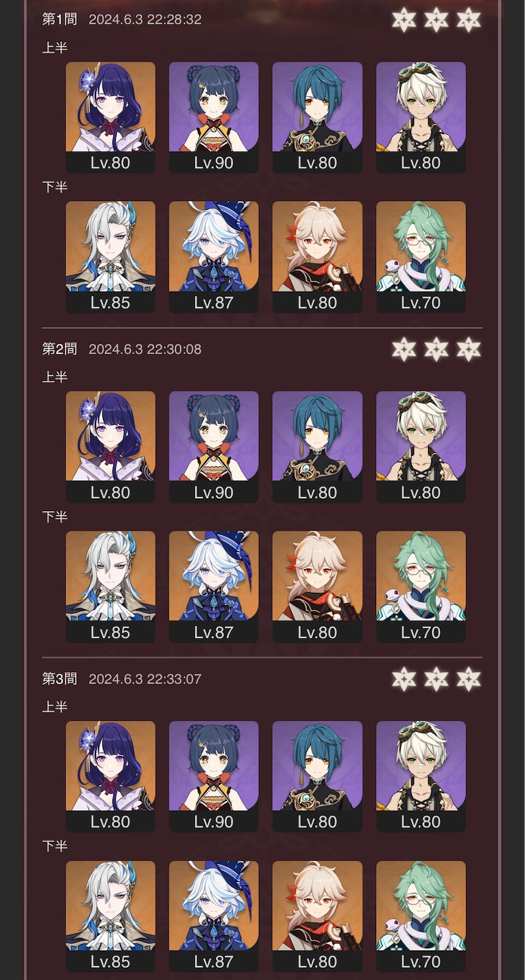
Task: Select Neuvillette portrait in Chamber 3 second half
Action: pyautogui.click(x=110, y=916)
